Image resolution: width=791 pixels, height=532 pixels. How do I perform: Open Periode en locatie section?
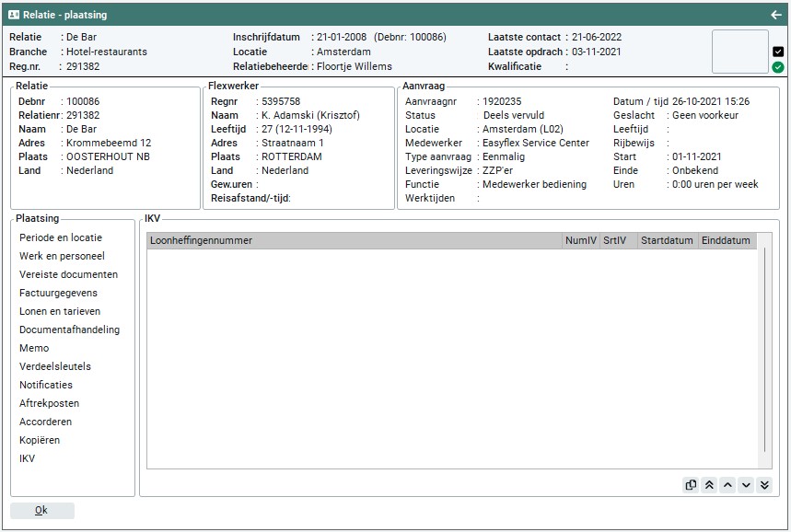(x=61, y=237)
